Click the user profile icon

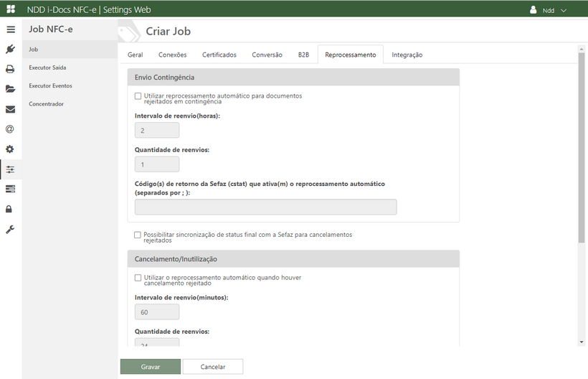[x=534, y=10]
